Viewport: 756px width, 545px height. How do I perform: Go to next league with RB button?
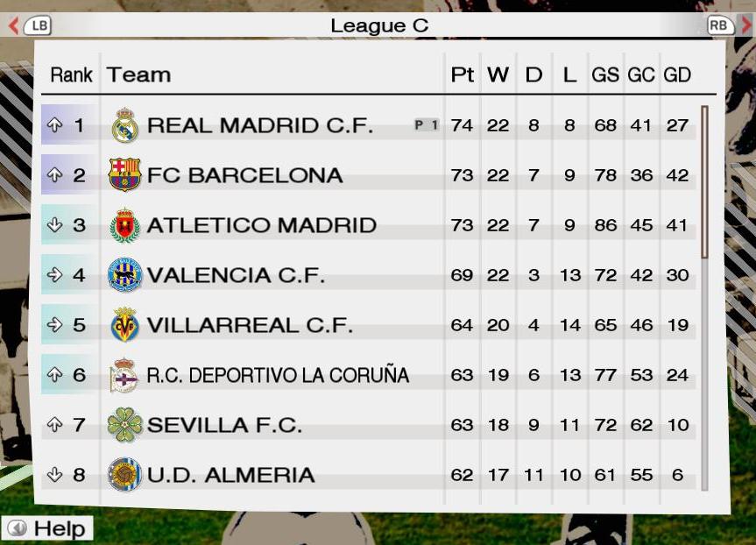(720, 25)
